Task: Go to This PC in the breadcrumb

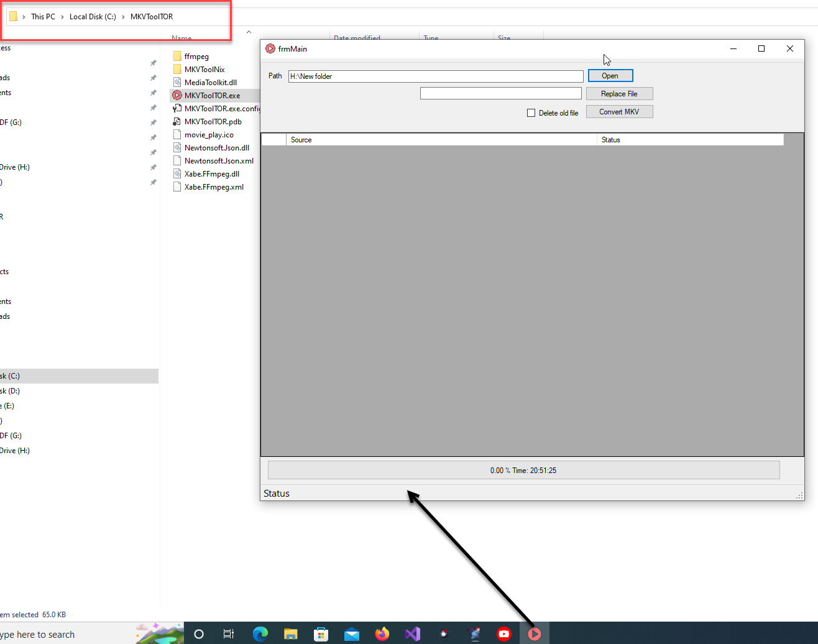Action: [x=43, y=17]
